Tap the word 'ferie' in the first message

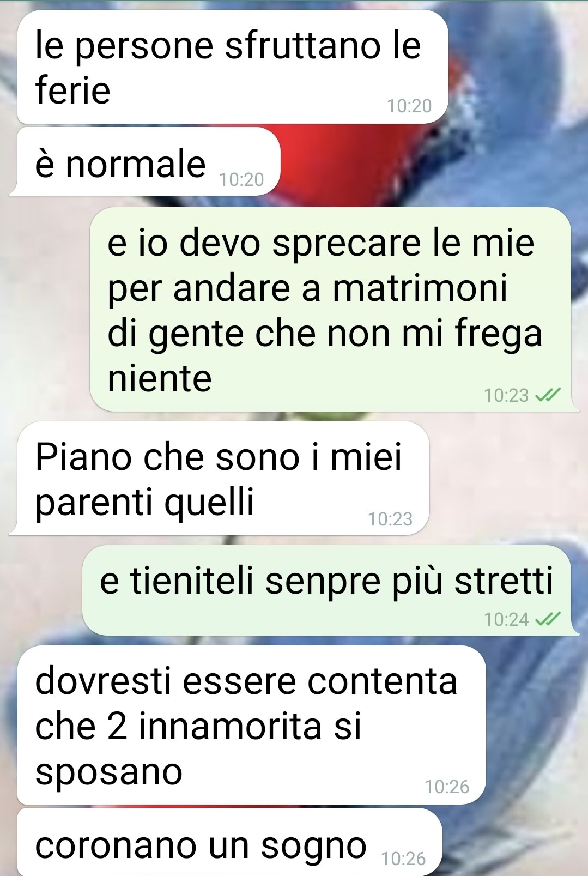(x=73, y=89)
